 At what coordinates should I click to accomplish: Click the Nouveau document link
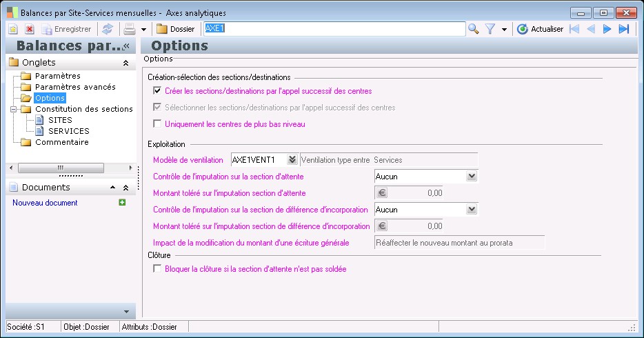tap(45, 203)
